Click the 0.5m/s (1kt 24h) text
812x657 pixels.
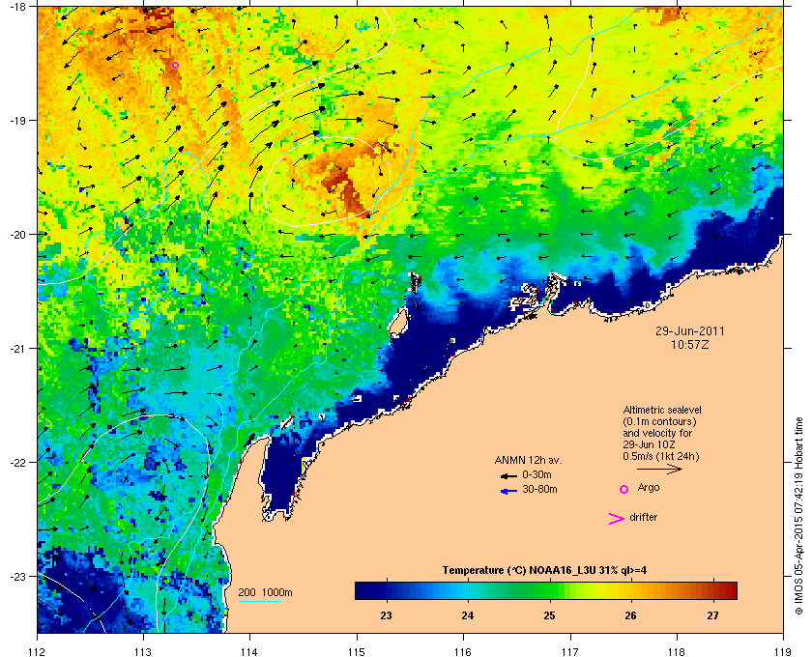click(661, 457)
